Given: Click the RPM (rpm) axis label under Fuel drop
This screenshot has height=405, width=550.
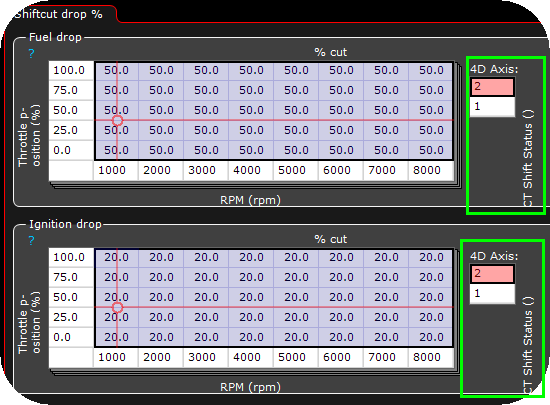Looking at the screenshot, I should pos(250,200).
